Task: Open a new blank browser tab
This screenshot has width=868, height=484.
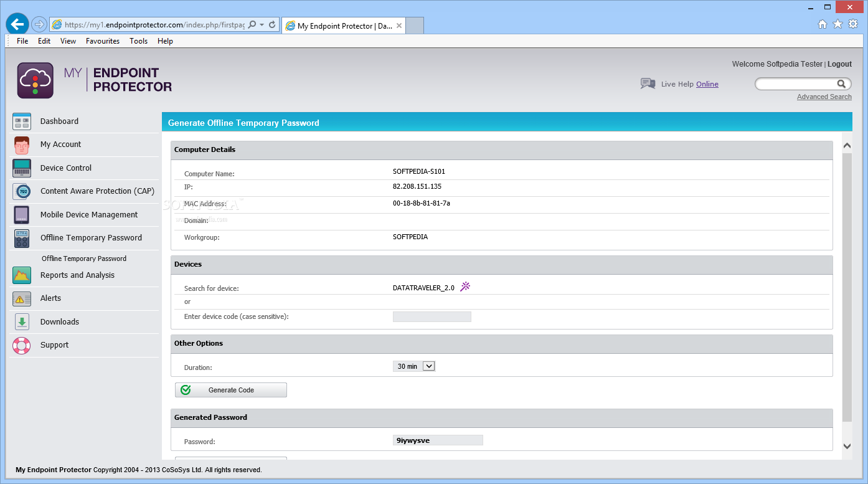Action: click(x=415, y=26)
